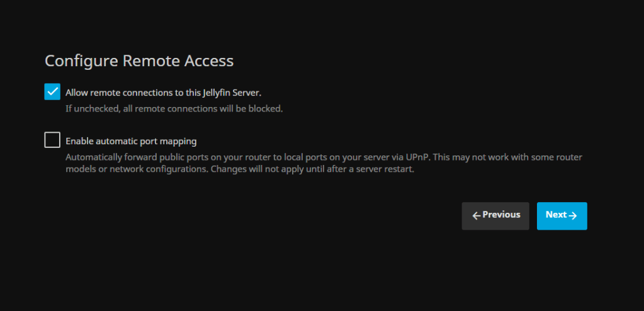This screenshot has width=644, height=311.
Task: Select the "Configure Remote Access" heading
Action: 139,61
